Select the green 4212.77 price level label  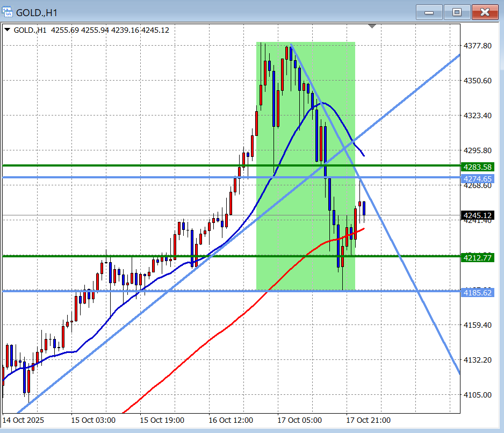[477, 258]
